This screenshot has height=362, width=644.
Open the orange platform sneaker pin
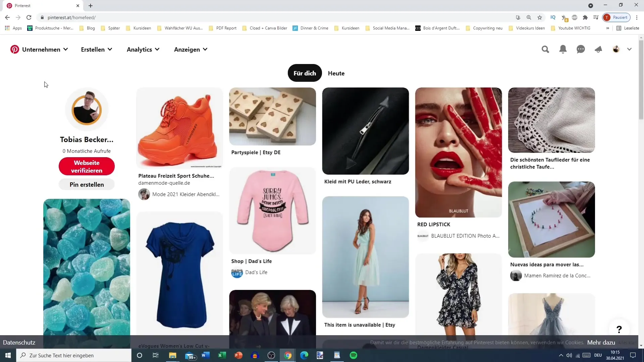pos(179,128)
